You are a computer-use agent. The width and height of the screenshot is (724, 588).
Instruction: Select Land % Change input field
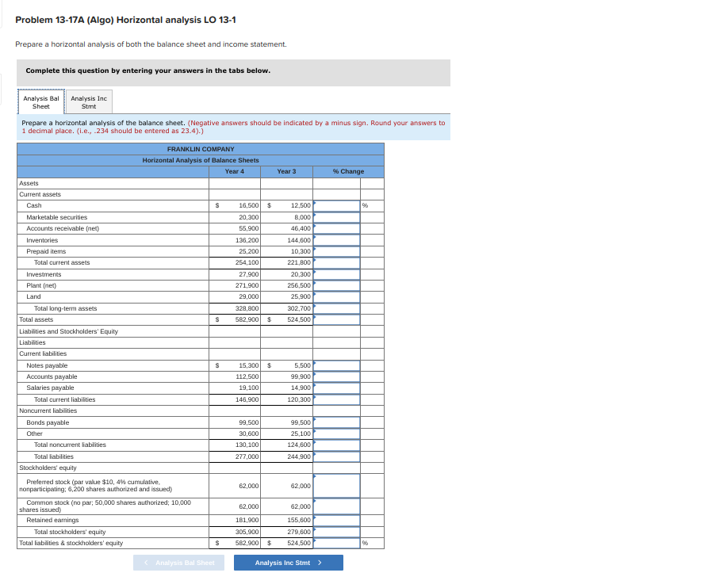tap(336, 296)
